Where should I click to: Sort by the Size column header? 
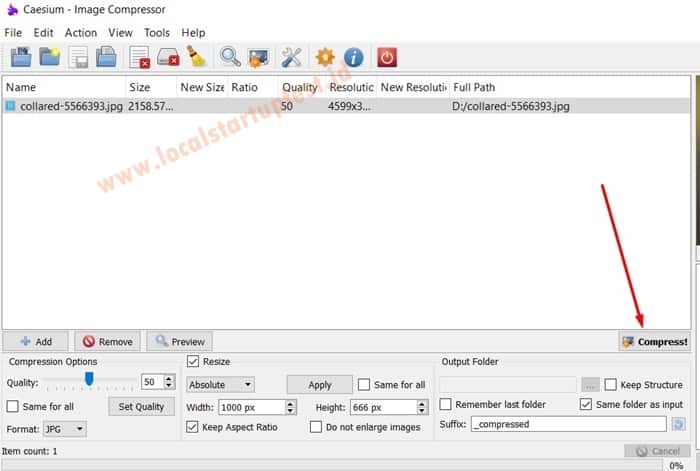151,87
